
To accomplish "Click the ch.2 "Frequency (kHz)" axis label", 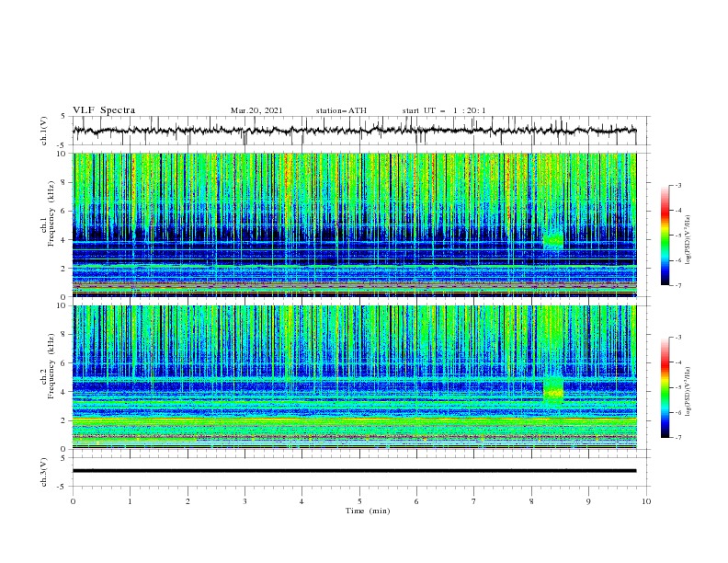I will (51, 365).
